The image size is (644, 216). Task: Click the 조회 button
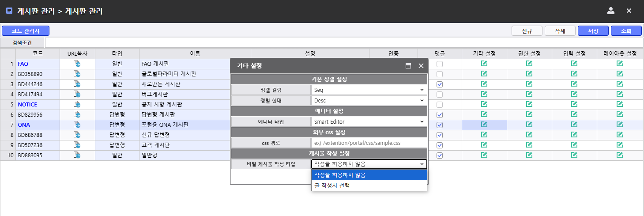(626, 31)
